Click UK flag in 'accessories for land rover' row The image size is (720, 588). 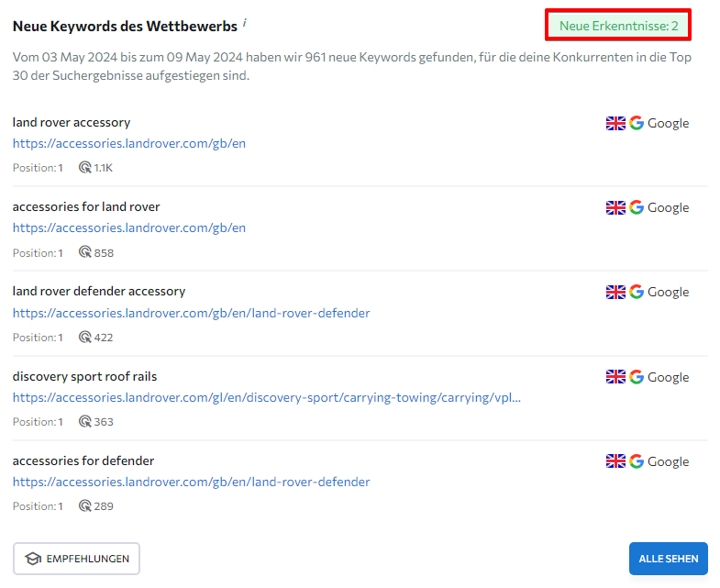pyautogui.click(x=615, y=207)
